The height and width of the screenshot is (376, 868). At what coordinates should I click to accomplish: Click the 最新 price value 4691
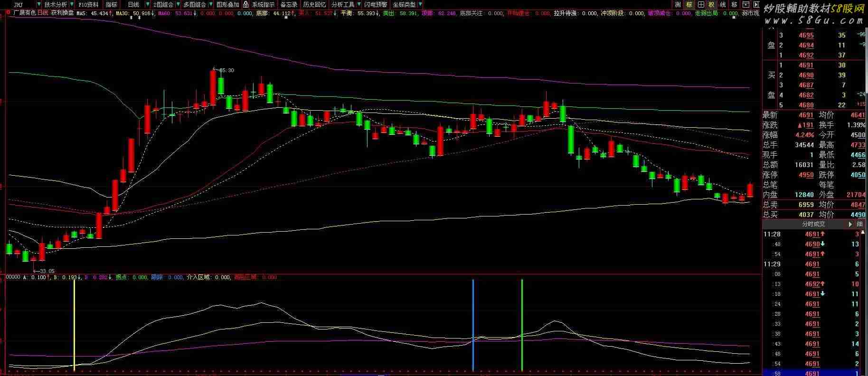[806, 115]
